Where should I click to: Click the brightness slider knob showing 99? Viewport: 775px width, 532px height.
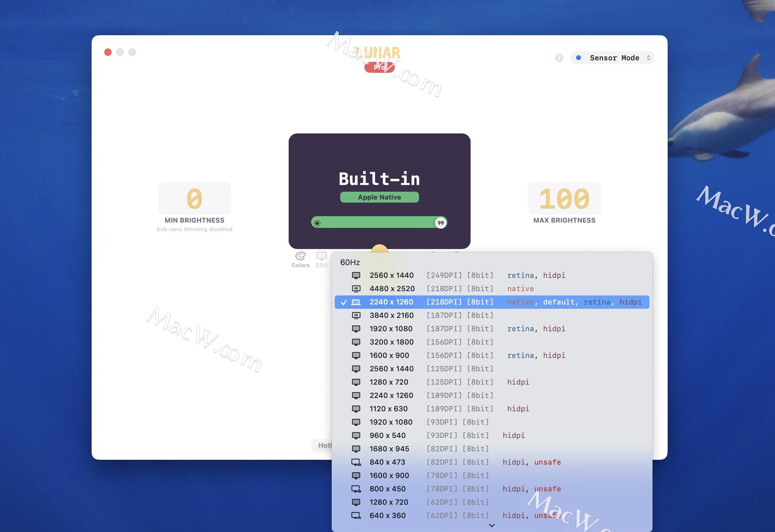pos(440,223)
